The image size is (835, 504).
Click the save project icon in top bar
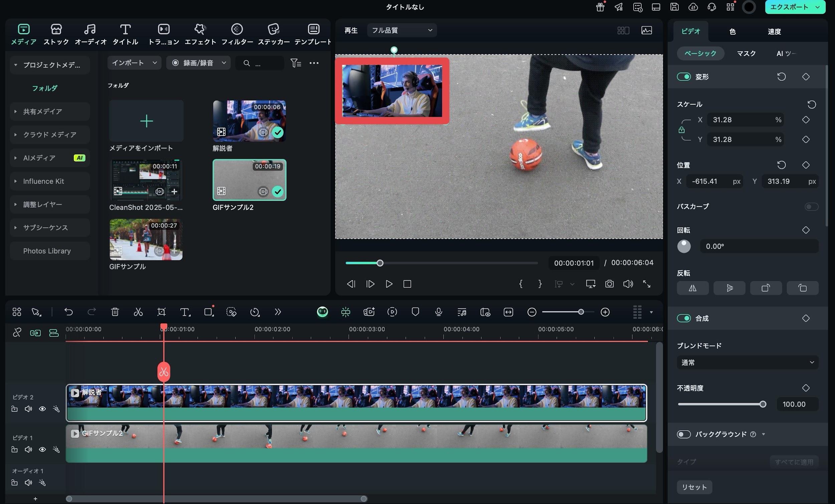pyautogui.click(x=674, y=7)
